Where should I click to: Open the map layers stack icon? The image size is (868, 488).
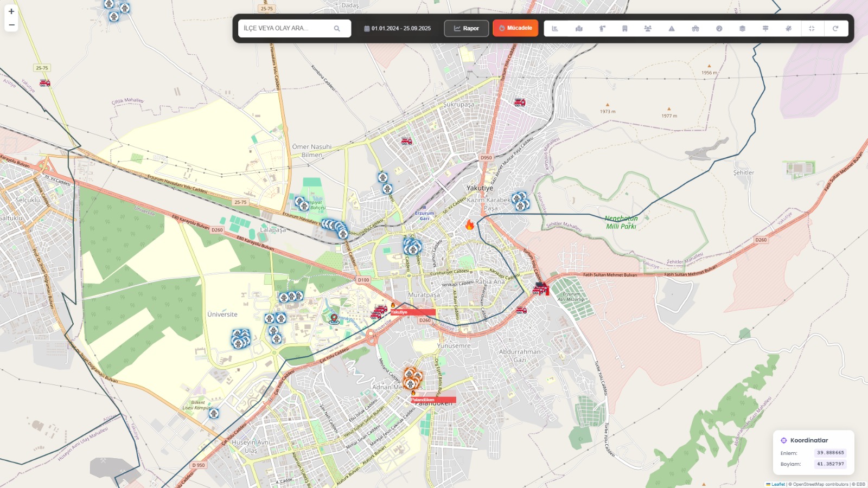(742, 28)
